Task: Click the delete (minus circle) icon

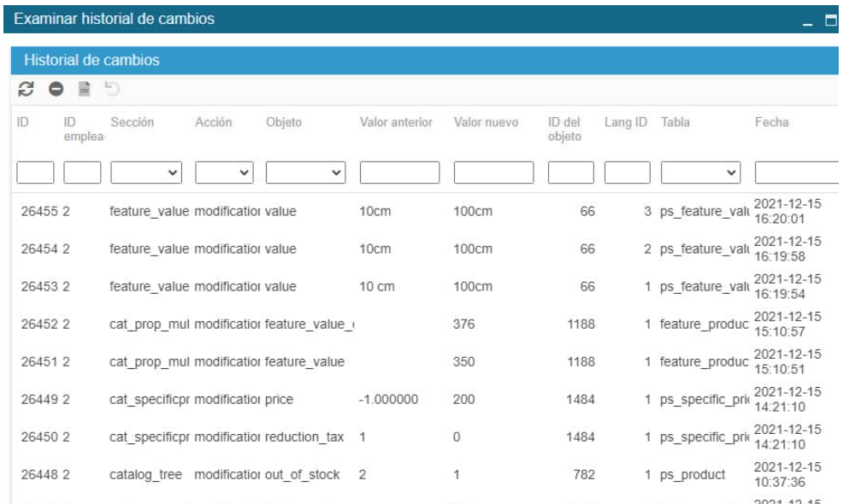Action: point(54,89)
